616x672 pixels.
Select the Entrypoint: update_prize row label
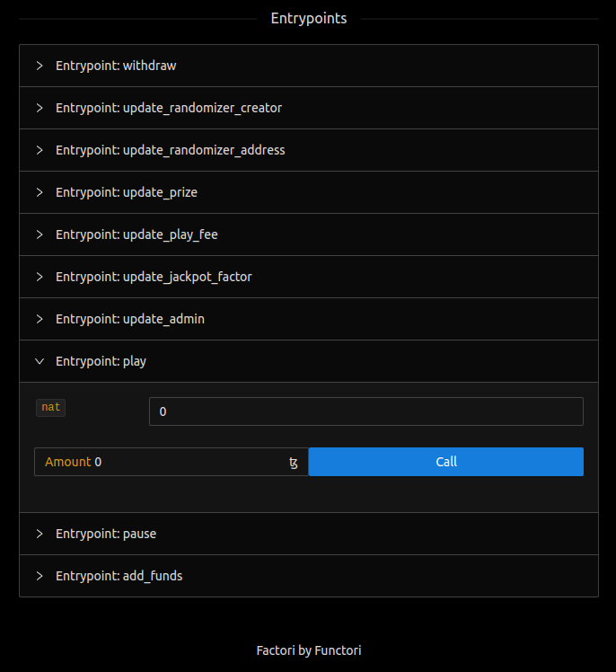127,192
